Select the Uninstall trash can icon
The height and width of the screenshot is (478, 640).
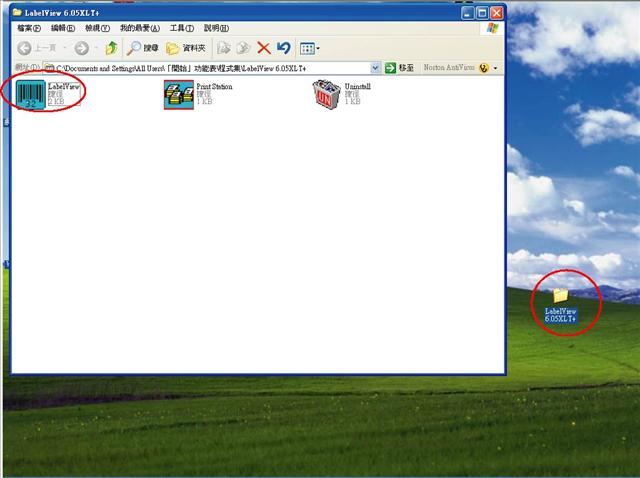327,95
